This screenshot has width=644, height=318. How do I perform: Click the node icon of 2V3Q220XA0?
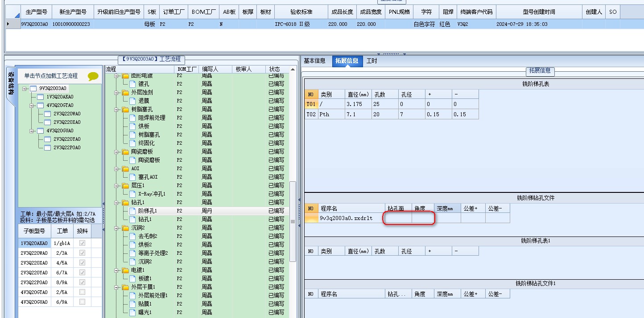tap(48, 122)
